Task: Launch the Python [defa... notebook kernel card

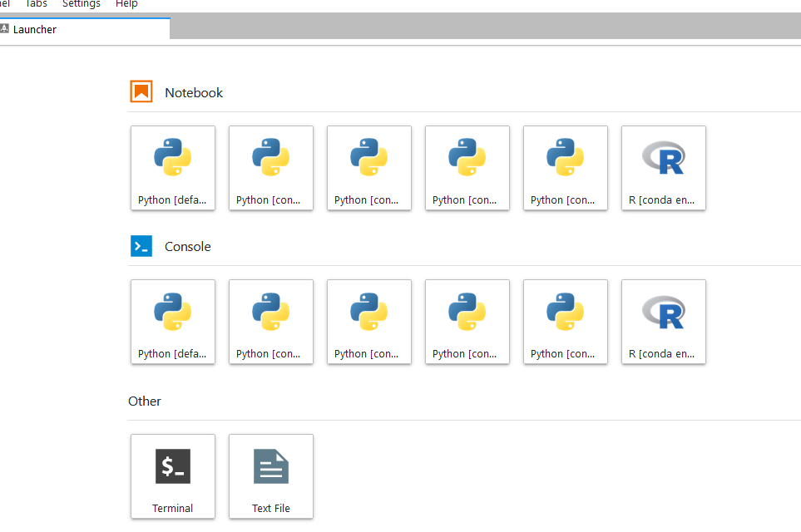Action: click(173, 168)
